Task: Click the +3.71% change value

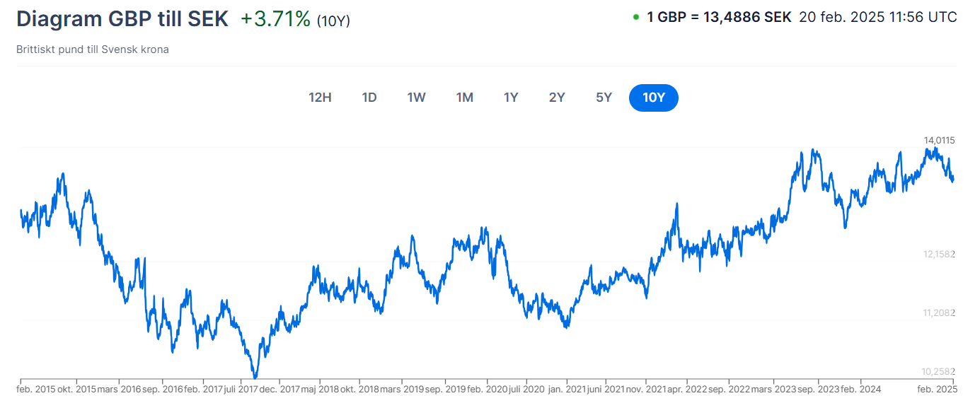Action: [275, 19]
